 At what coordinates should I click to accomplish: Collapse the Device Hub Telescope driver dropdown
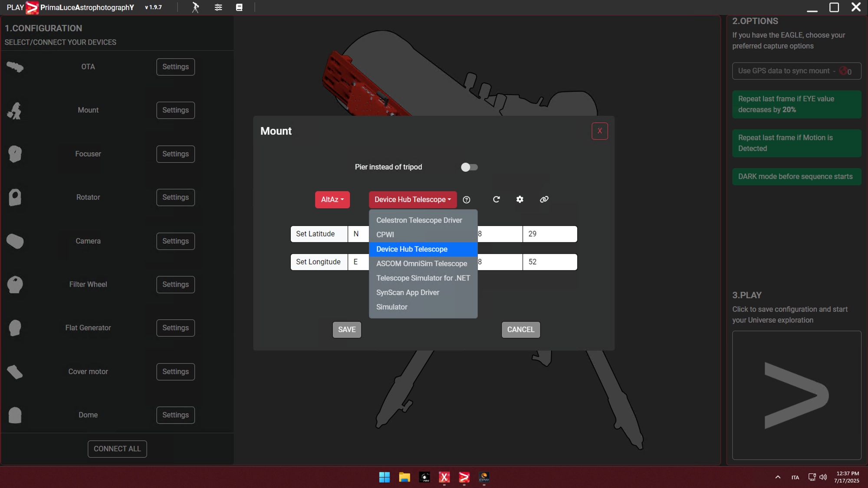click(413, 200)
